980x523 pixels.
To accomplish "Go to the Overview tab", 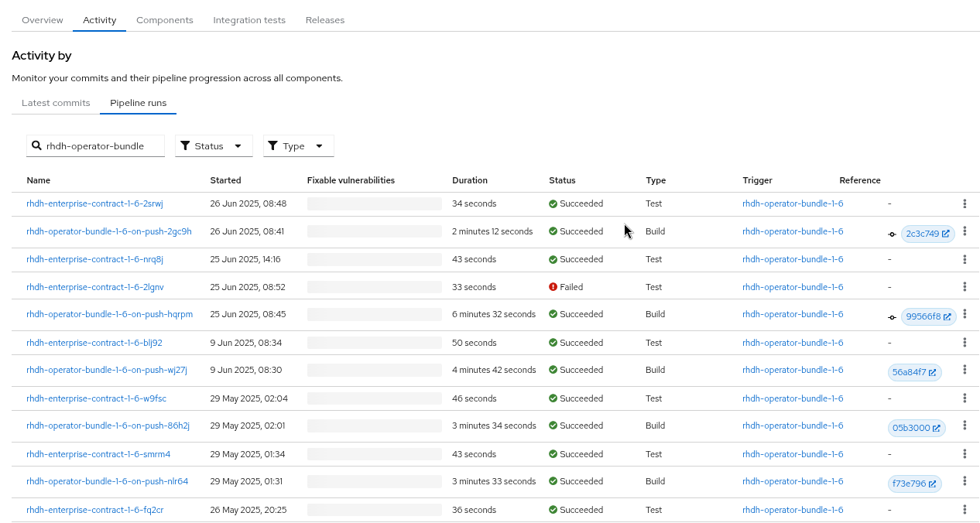I will click(43, 20).
